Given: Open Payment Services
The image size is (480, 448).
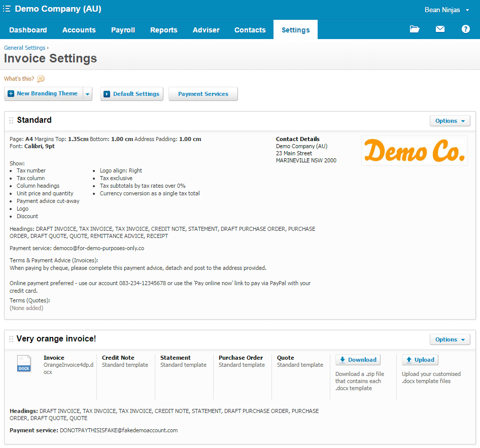Looking at the screenshot, I should coord(203,94).
